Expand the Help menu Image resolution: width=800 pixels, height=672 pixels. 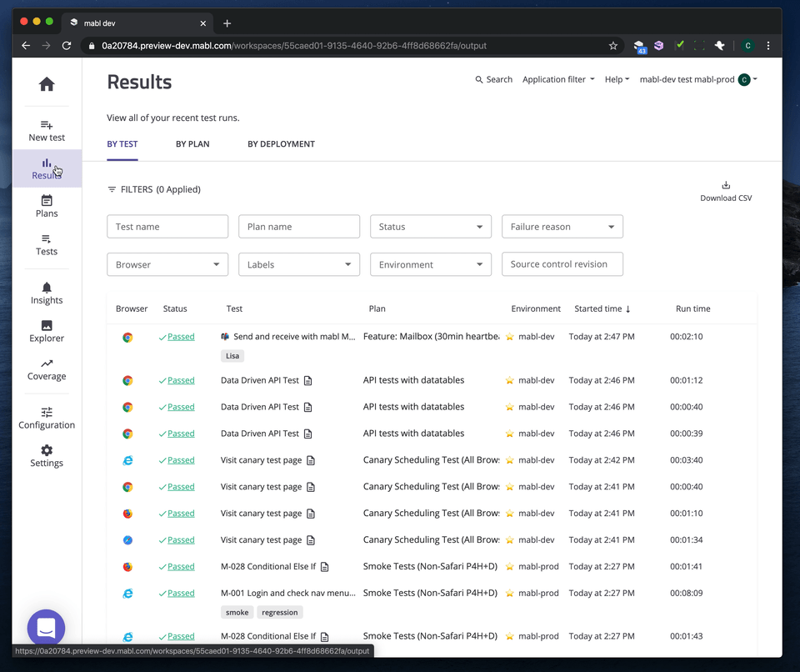click(x=617, y=80)
